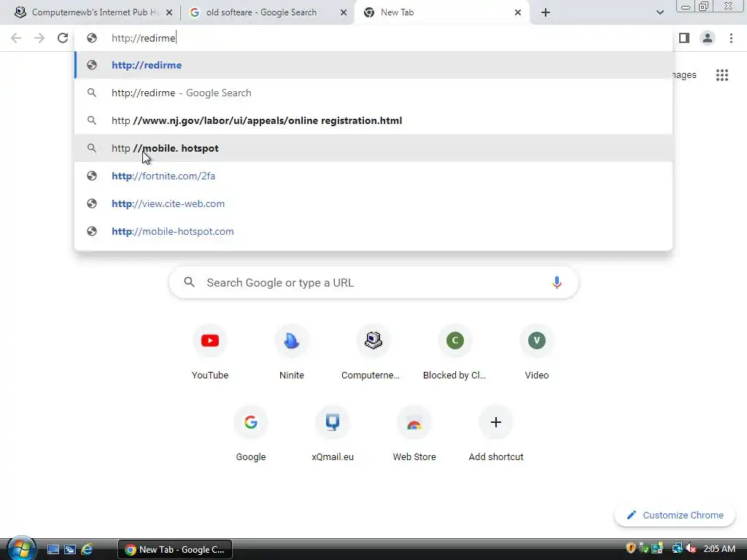This screenshot has width=747, height=560.
Task: Open the Google apps grid
Action: [721, 75]
